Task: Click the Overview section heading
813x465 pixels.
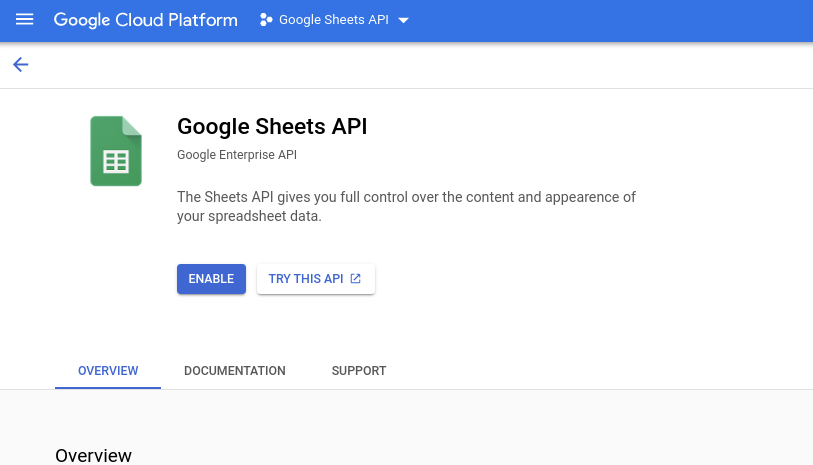Action: click(93, 455)
